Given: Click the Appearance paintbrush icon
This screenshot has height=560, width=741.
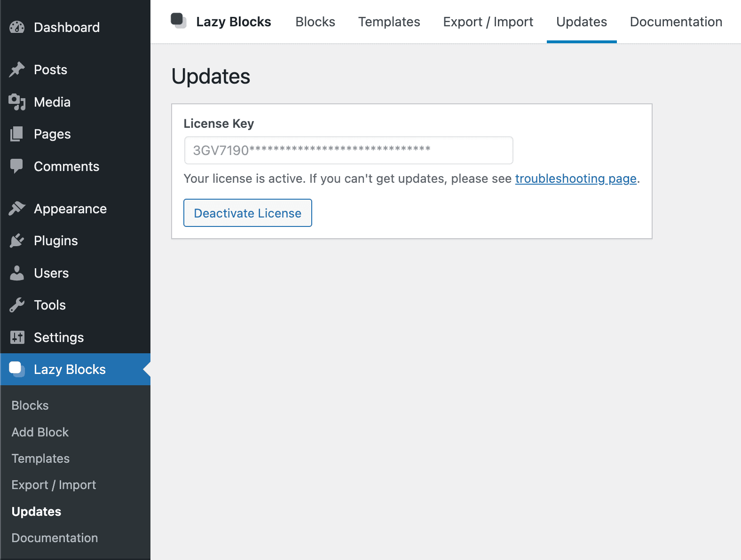Looking at the screenshot, I should [17, 208].
